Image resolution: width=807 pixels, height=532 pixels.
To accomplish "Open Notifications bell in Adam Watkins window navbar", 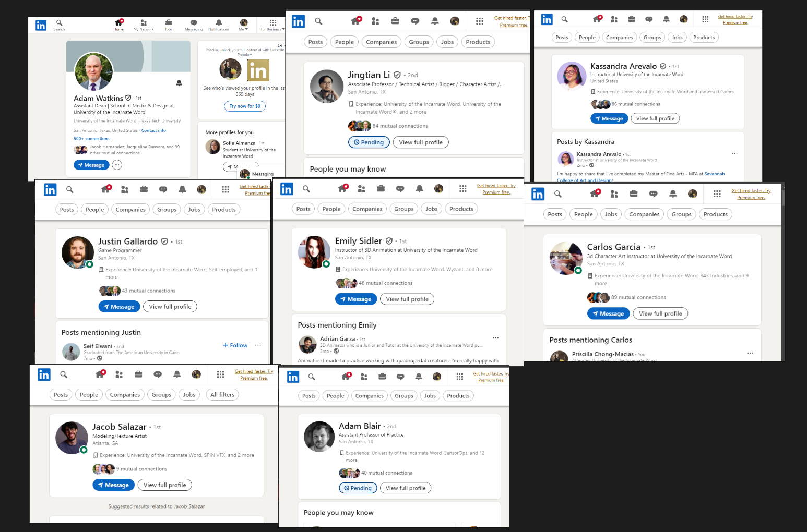I will coord(219,25).
